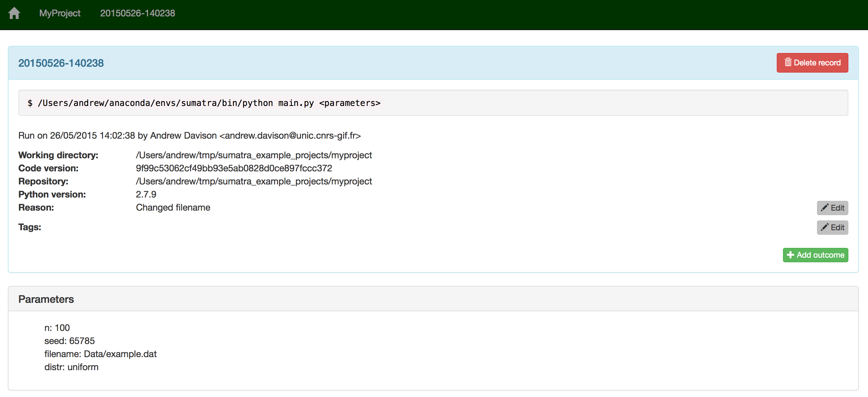Click the Parameters panel heading
Viewport: 868px width, 397px height.
pos(46,299)
